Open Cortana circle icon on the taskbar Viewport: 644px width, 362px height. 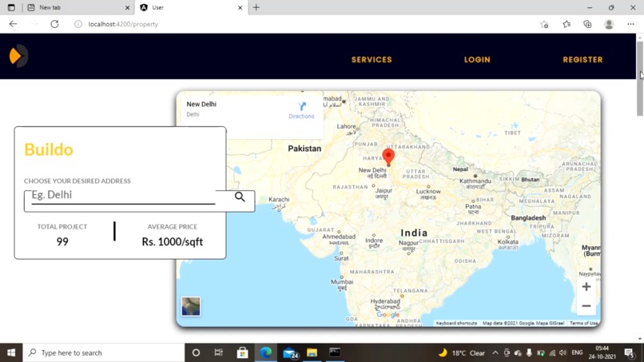(x=196, y=352)
